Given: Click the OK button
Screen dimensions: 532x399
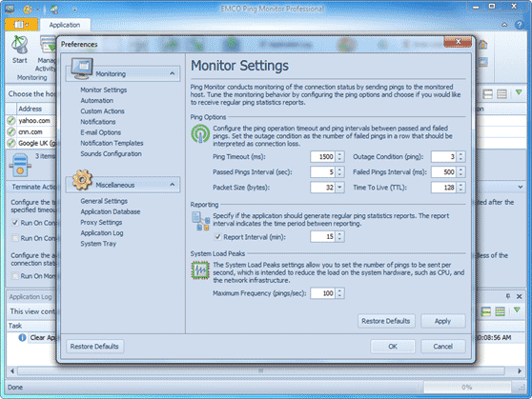Looking at the screenshot, I should [393, 347].
